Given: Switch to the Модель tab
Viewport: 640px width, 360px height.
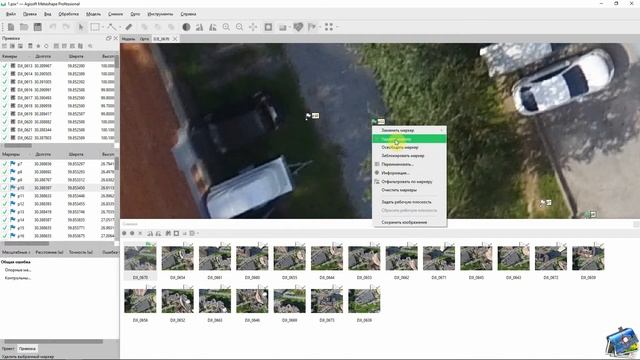Looking at the screenshot, I should pos(129,39).
